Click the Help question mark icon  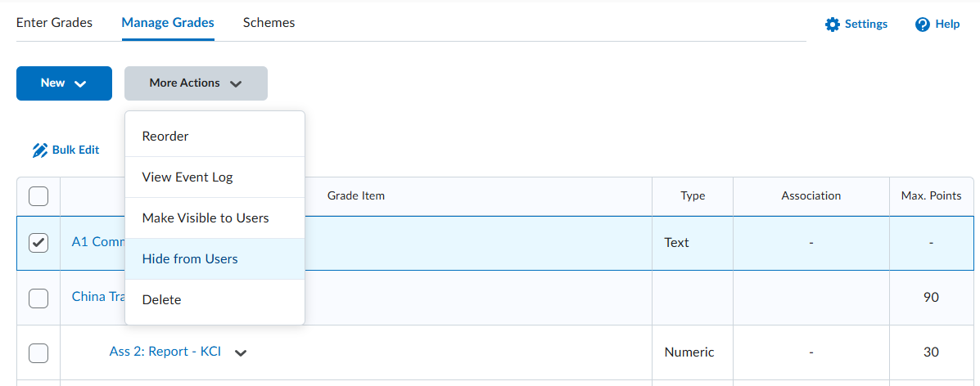[923, 25]
